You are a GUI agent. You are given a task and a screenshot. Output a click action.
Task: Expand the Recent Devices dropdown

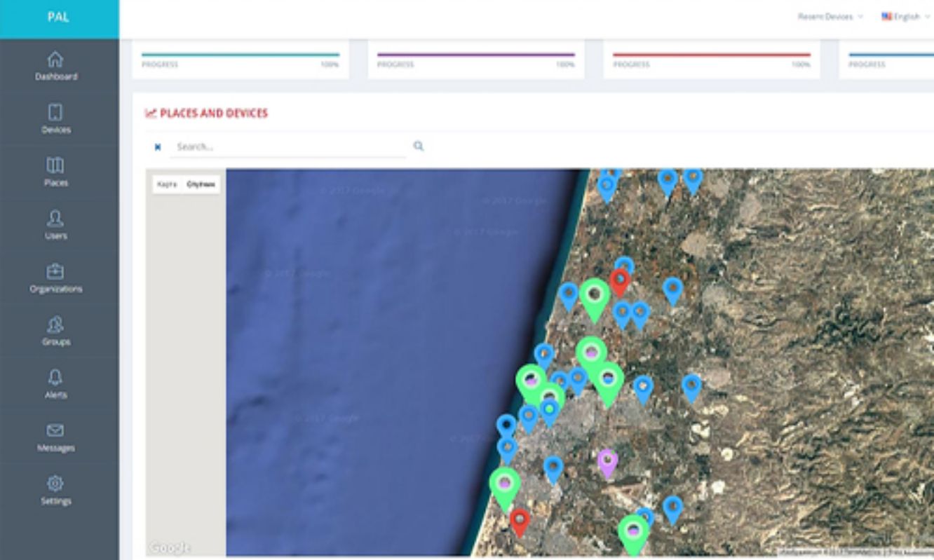coord(830,16)
